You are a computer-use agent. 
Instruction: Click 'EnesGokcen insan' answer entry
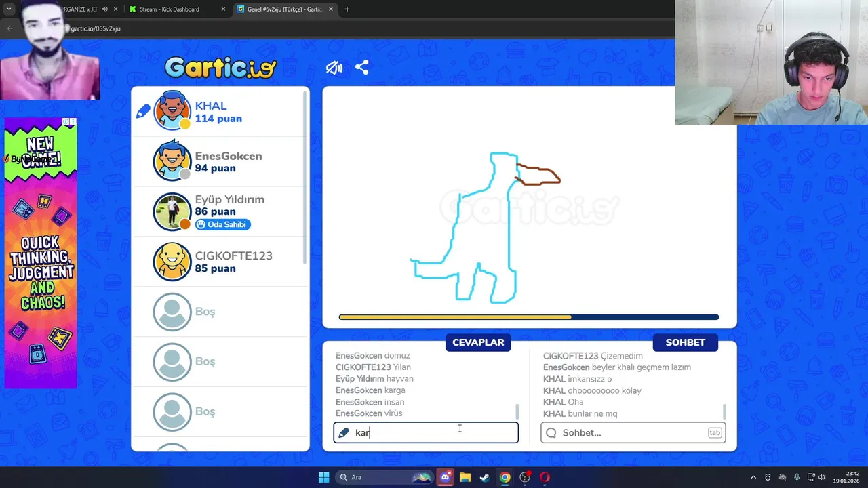(370, 402)
